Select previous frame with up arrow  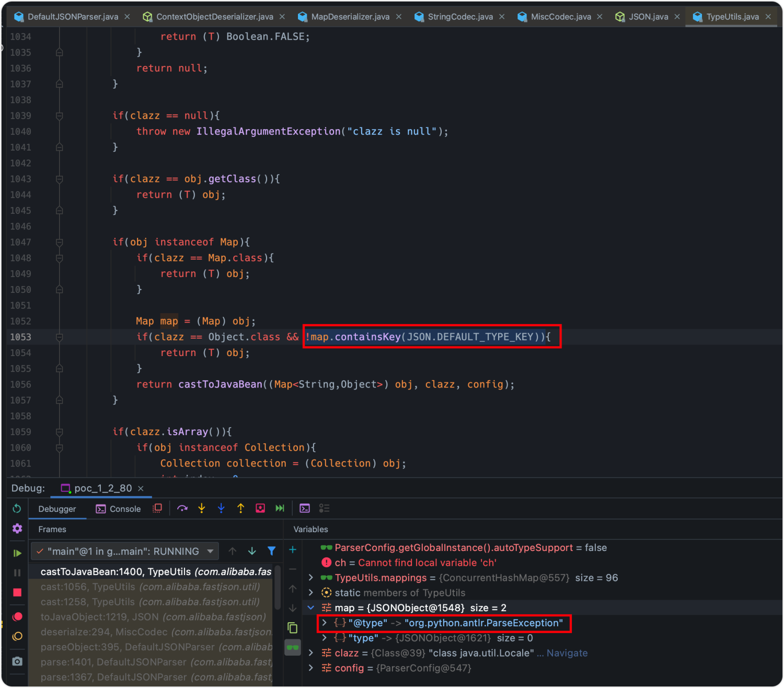pyautogui.click(x=233, y=551)
